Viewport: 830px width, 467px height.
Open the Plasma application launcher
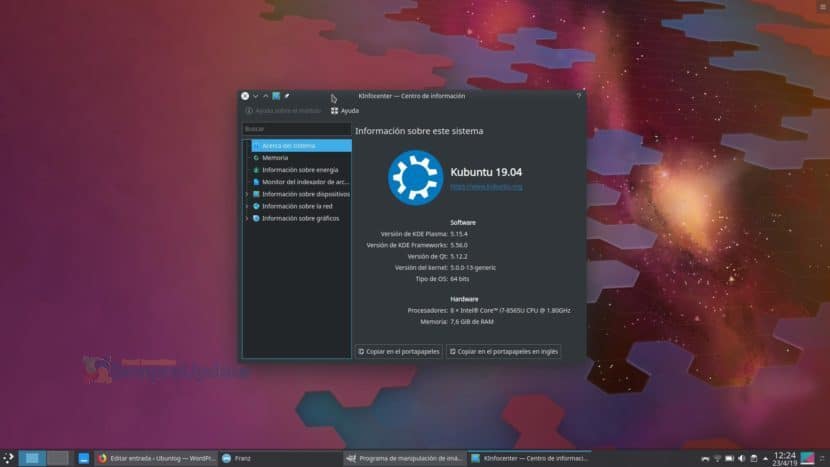pos(8,459)
